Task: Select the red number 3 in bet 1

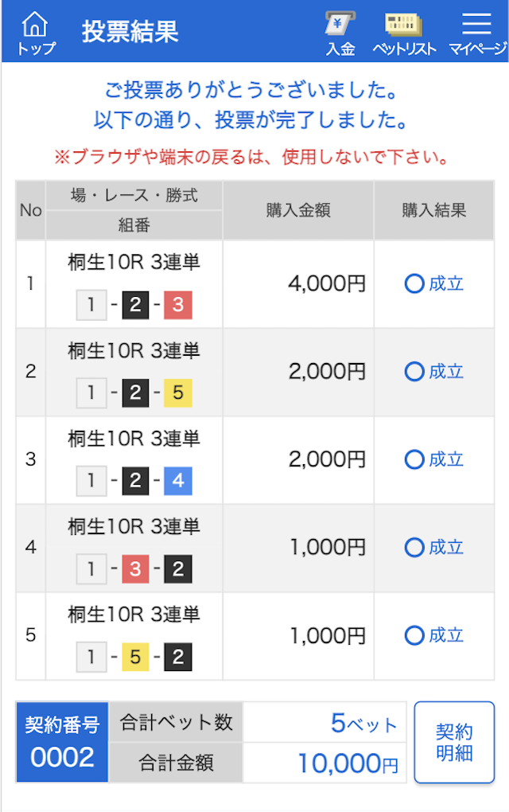Action: pyautogui.click(x=178, y=305)
